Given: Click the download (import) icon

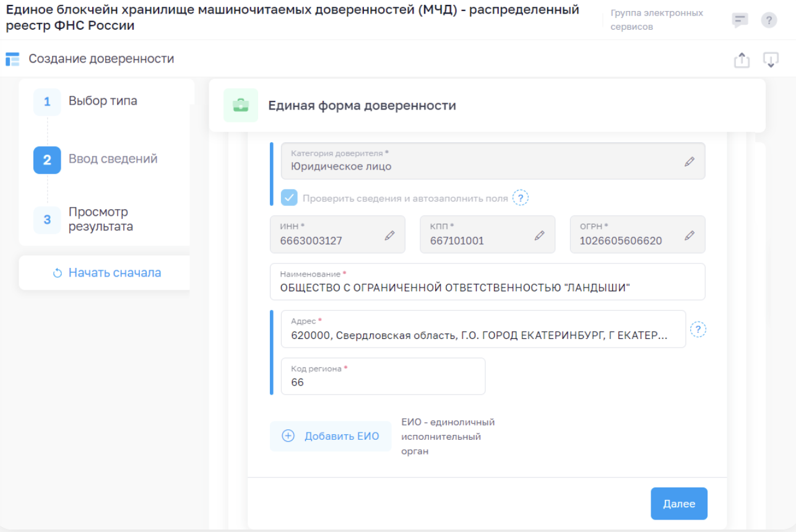Looking at the screenshot, I should [771, 60].
